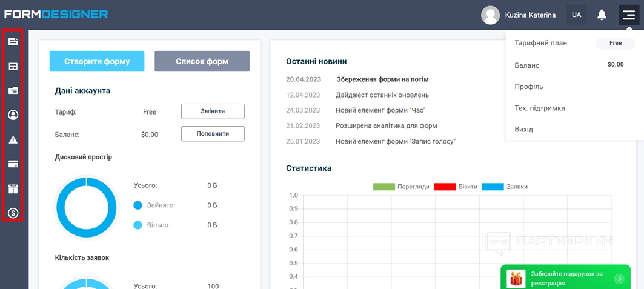Screen dimensions: 644x289
Task: Click the user profile icon in sidebar
Action: point(13,115)
